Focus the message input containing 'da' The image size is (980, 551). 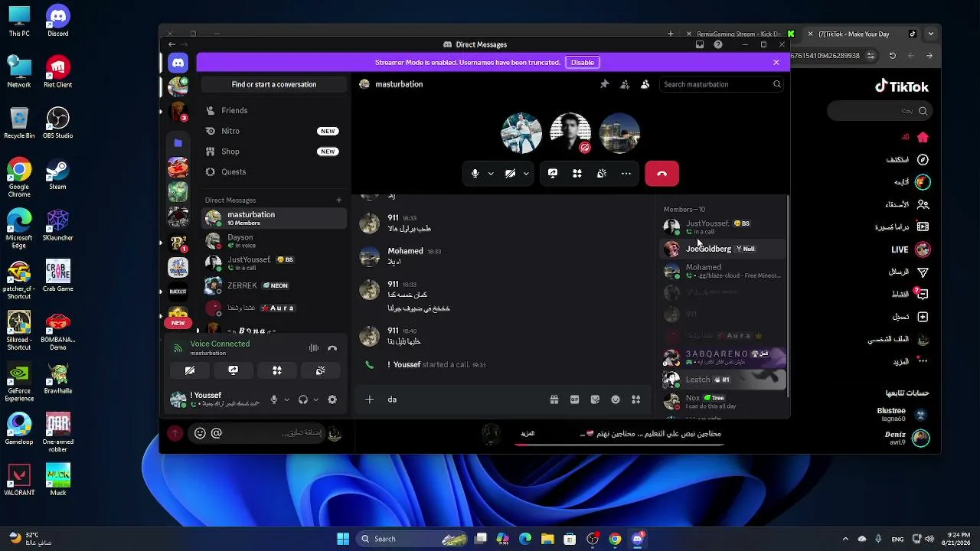463,399
